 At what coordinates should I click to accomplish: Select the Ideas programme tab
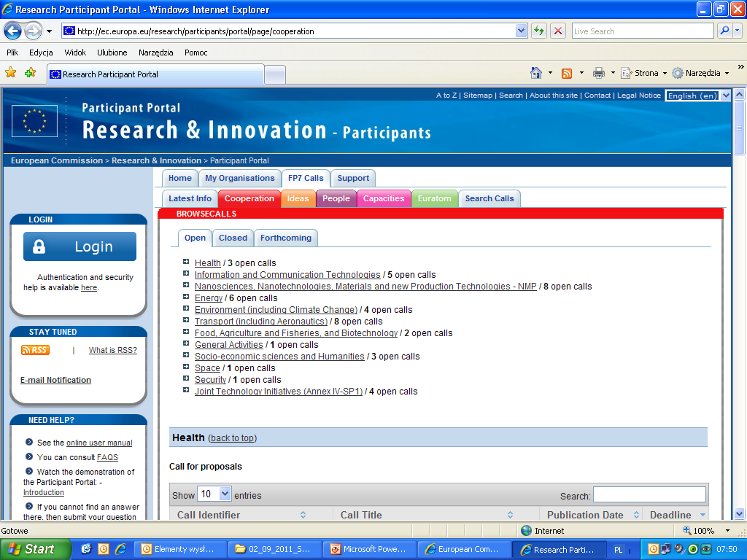tap(298, 198)
